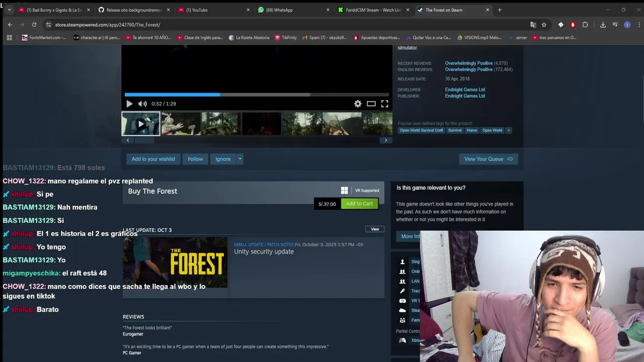Switch video to theater mode

click(x=371, y=104)
